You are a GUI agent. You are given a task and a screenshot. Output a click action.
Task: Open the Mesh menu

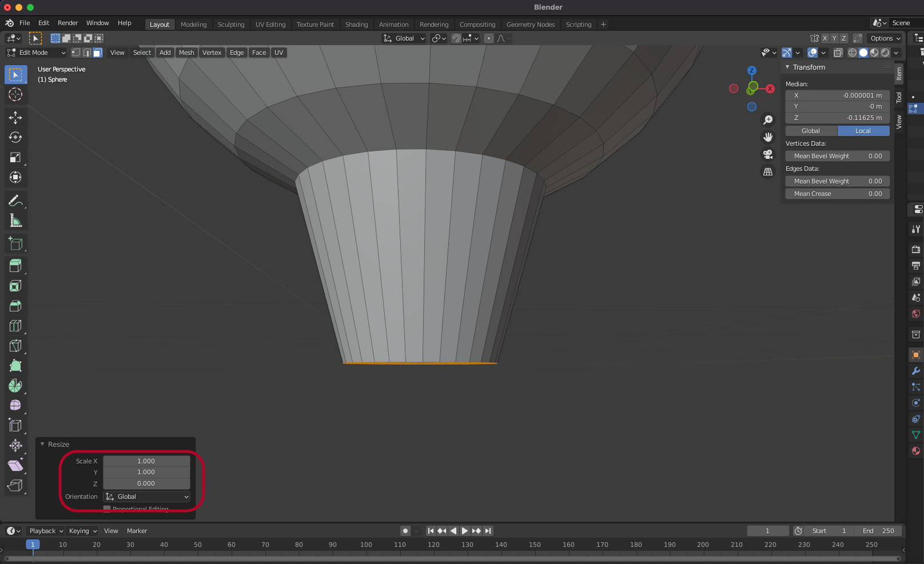pos(186,53)
